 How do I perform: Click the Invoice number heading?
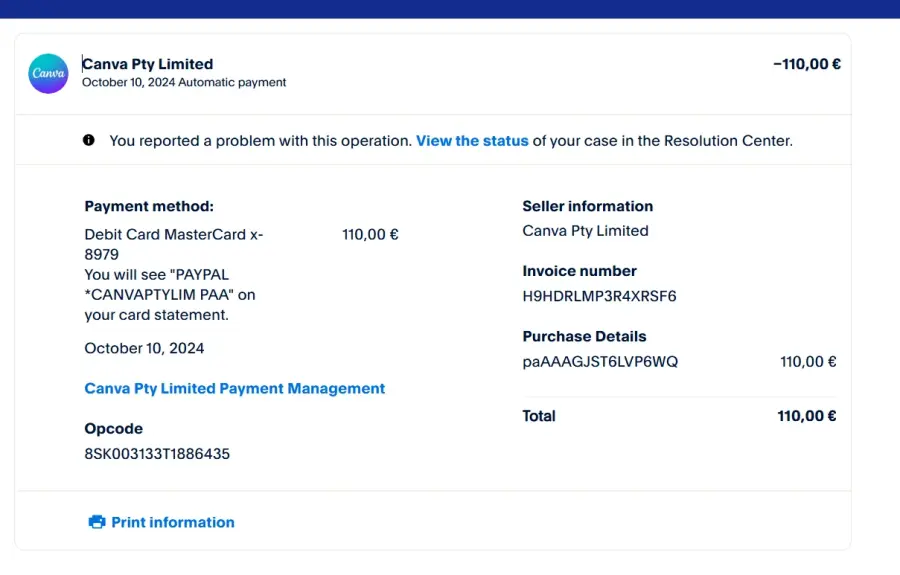coord(579,271)
